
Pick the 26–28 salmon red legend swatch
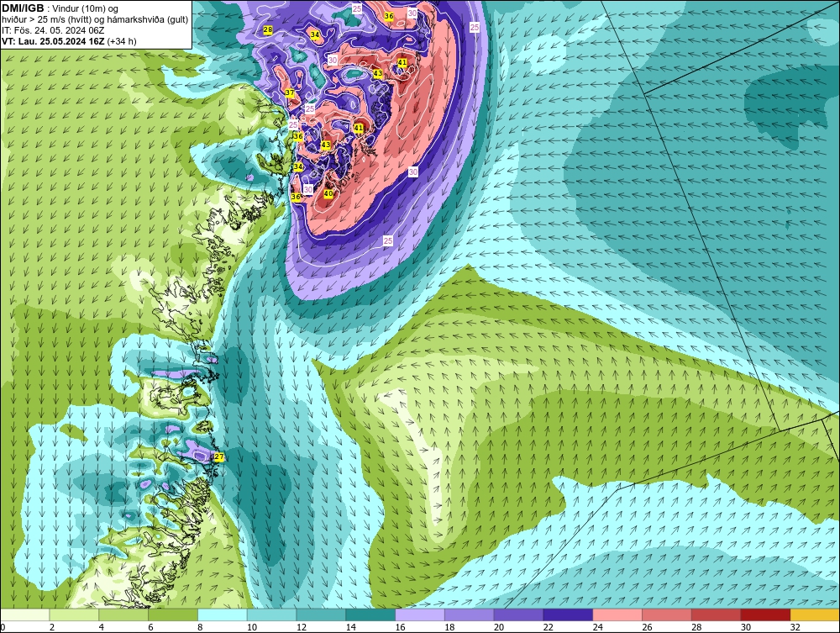tap(667, 615)
